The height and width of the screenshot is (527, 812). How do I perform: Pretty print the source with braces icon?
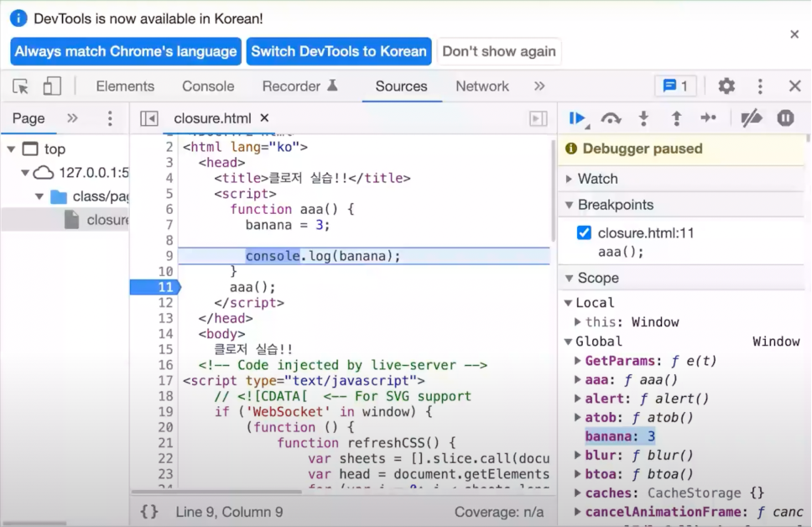point(149,512)
